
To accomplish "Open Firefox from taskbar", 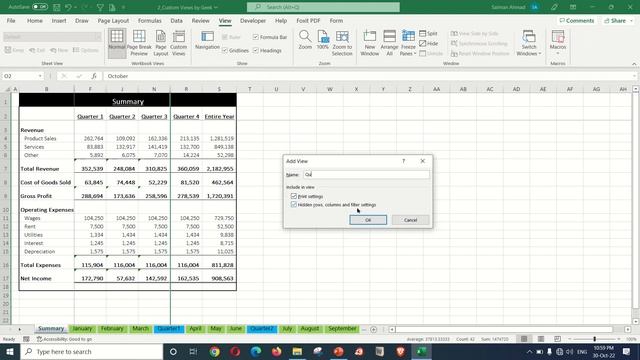I will [x=276, y=351].
